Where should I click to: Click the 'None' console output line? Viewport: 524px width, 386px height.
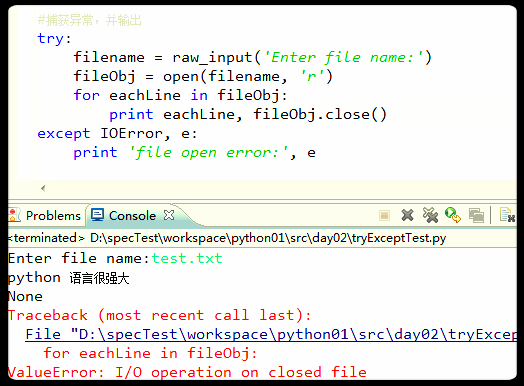click(25, 296)
